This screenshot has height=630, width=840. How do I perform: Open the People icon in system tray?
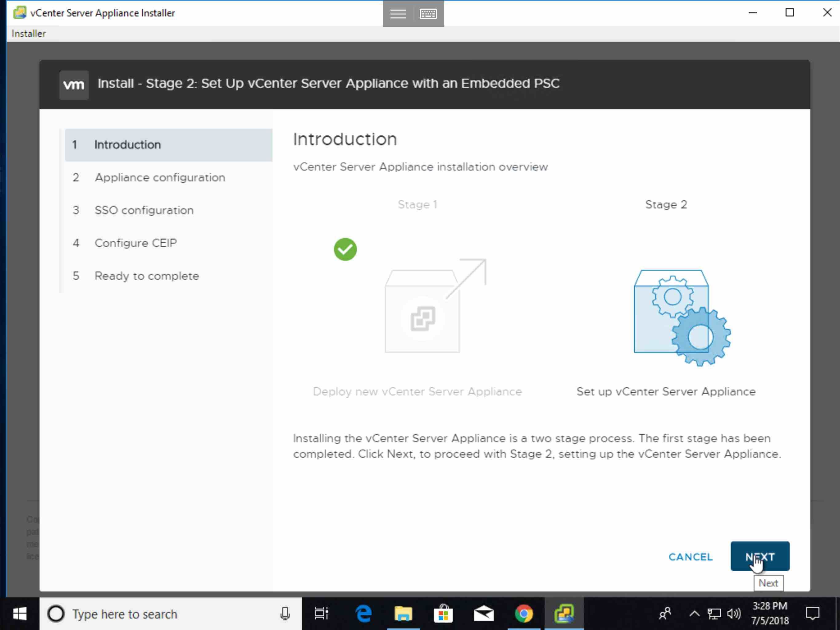(665, 614)
